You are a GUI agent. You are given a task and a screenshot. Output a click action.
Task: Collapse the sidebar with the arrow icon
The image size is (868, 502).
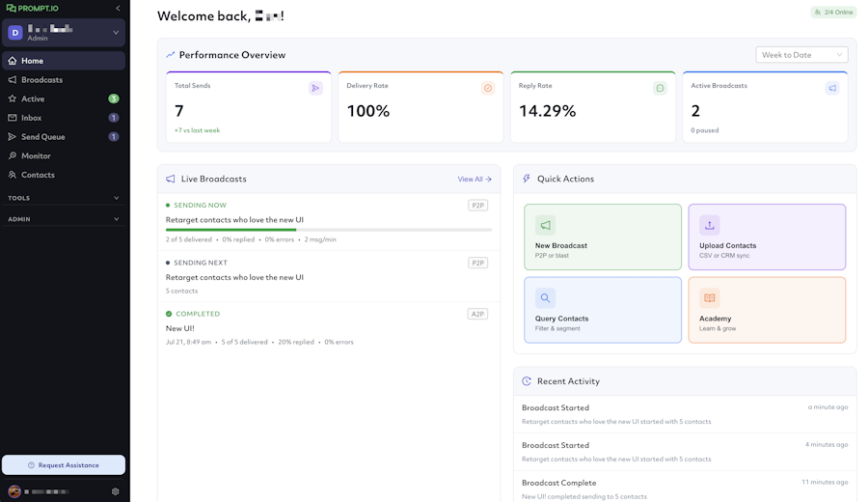coord(118,9)
